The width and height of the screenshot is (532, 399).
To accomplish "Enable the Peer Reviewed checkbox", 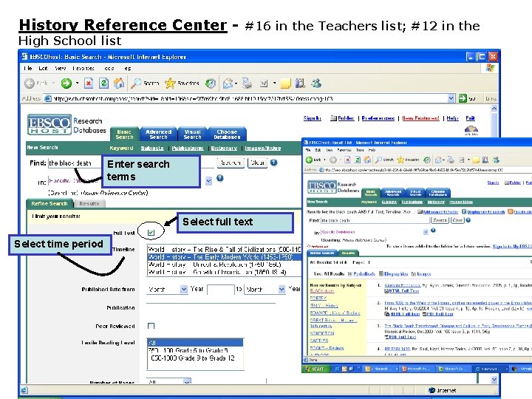I will pos(151,326).
